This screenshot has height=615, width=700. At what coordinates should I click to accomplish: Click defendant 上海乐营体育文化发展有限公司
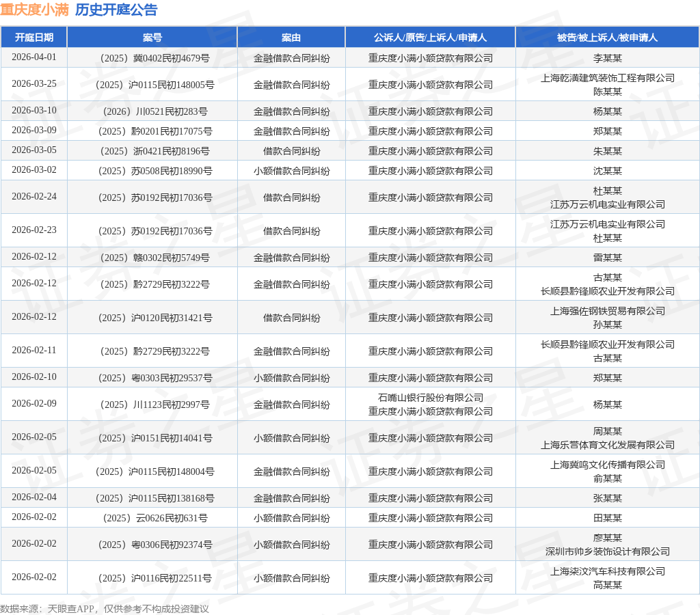(x=607, y=445)
